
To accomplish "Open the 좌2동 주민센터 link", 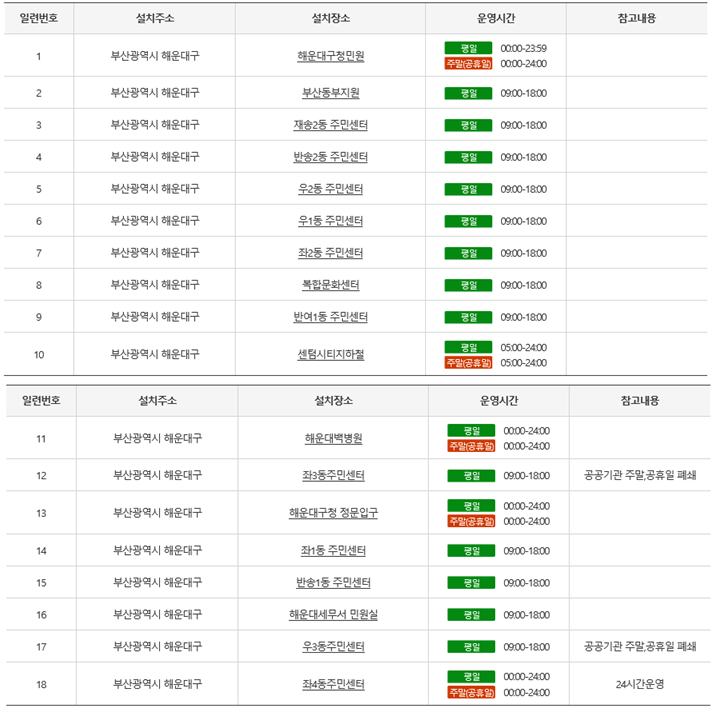I will coord(330,253).
